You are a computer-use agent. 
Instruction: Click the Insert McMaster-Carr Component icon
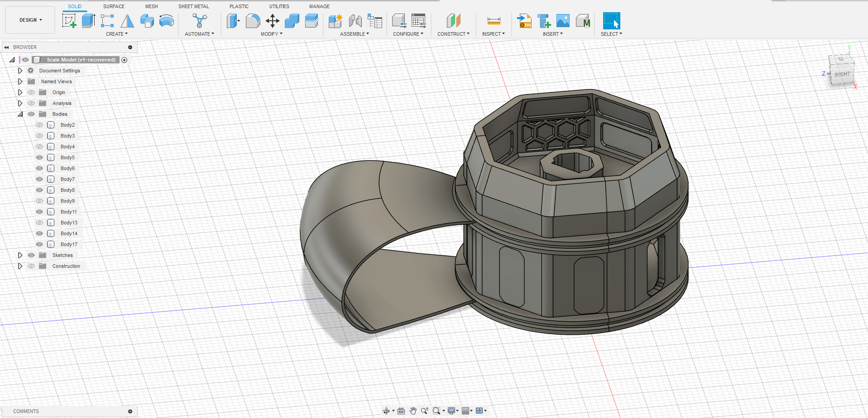tap(583, 21)
